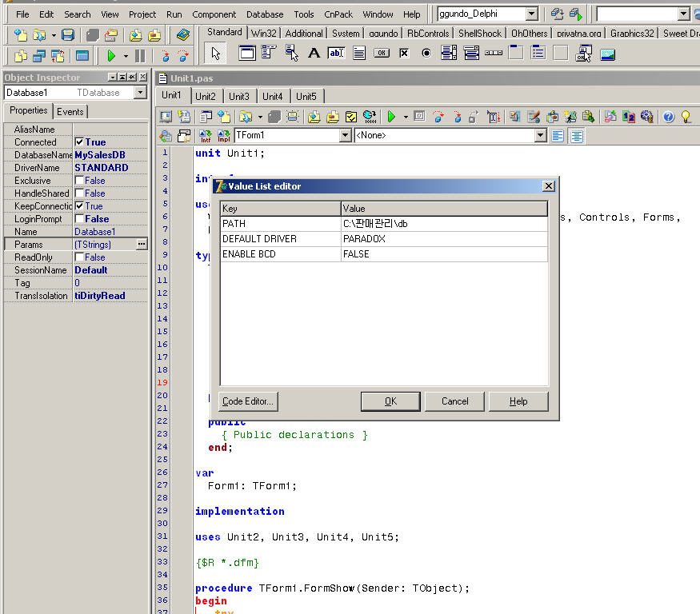Jump to Impl section icon
Viewport: 700px width, 614px height.
point(224,136)
